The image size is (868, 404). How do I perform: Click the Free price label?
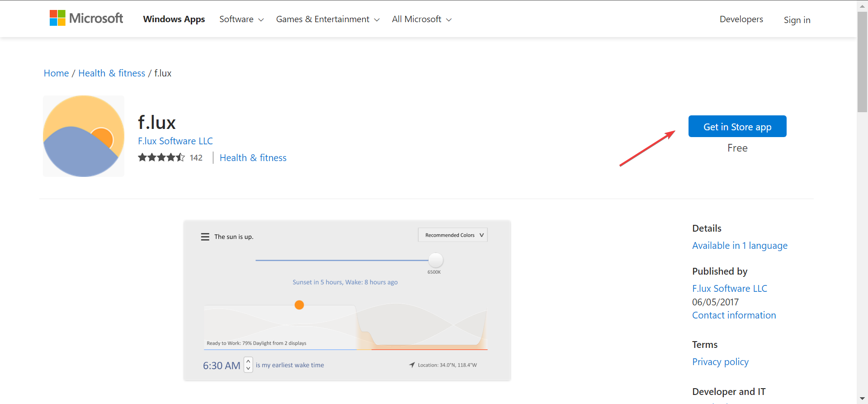[737, 148]
